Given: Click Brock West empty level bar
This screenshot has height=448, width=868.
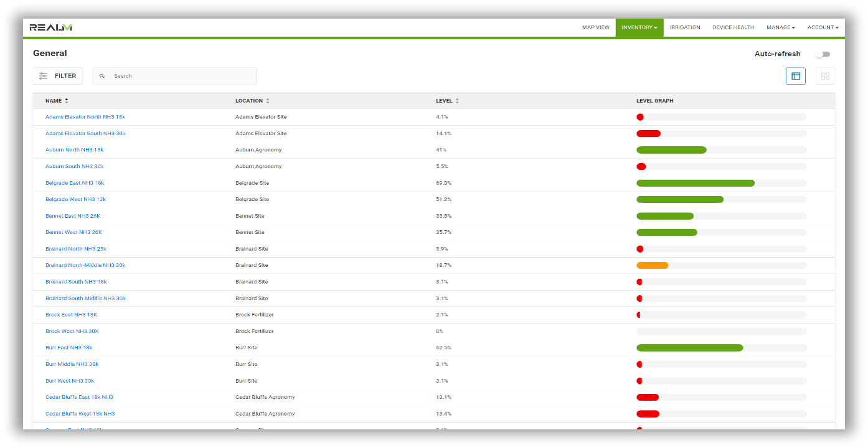Looking at the screenshot, I should [722, 331].
